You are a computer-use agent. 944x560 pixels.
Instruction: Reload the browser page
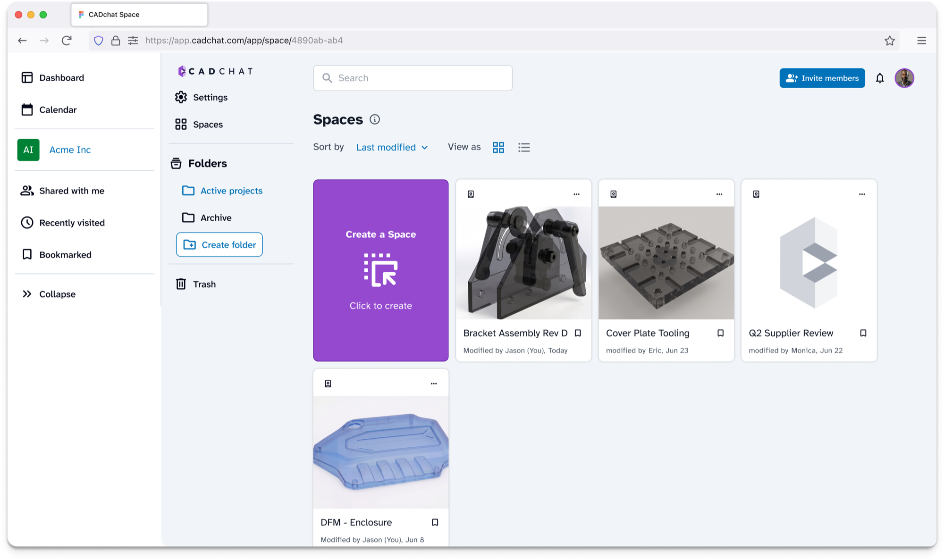pyautogui.click(x=67, y=41)
